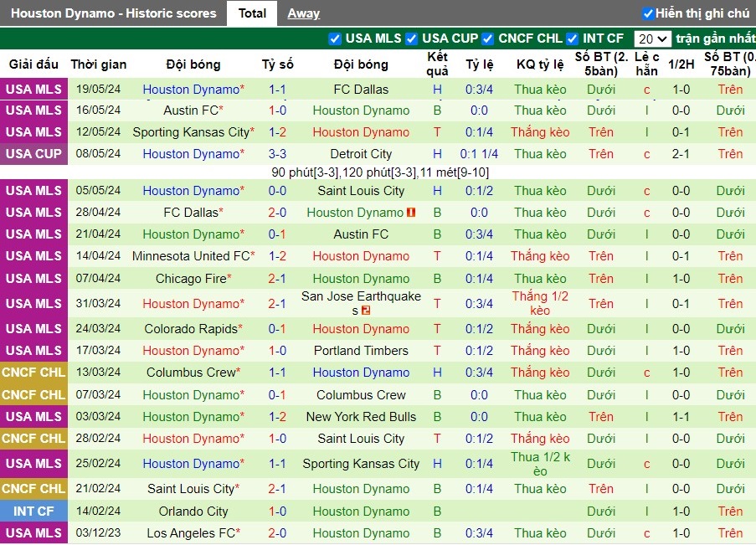Click the date 31/03/24 cell
The image size is (756, 545).
[x=98, y=303]
